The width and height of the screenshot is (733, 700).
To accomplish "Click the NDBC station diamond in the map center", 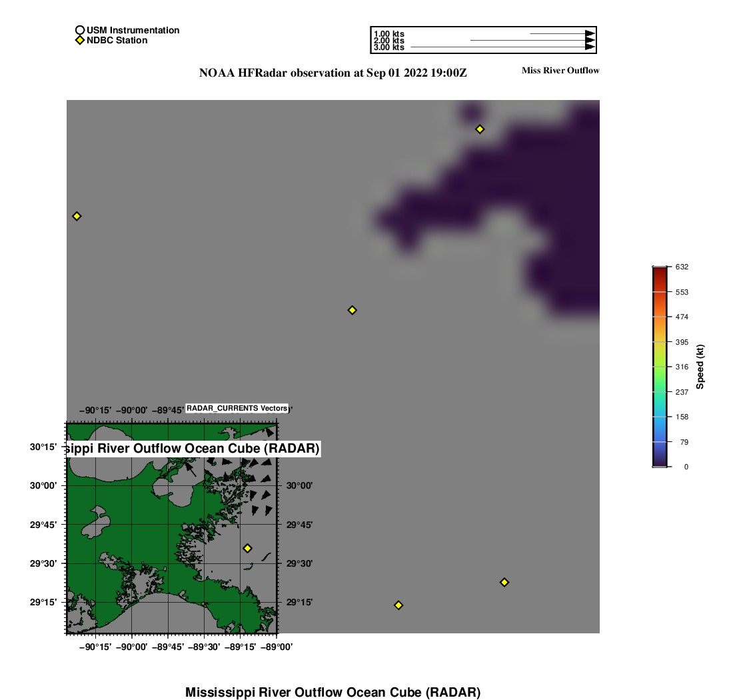I will (353, 310).
